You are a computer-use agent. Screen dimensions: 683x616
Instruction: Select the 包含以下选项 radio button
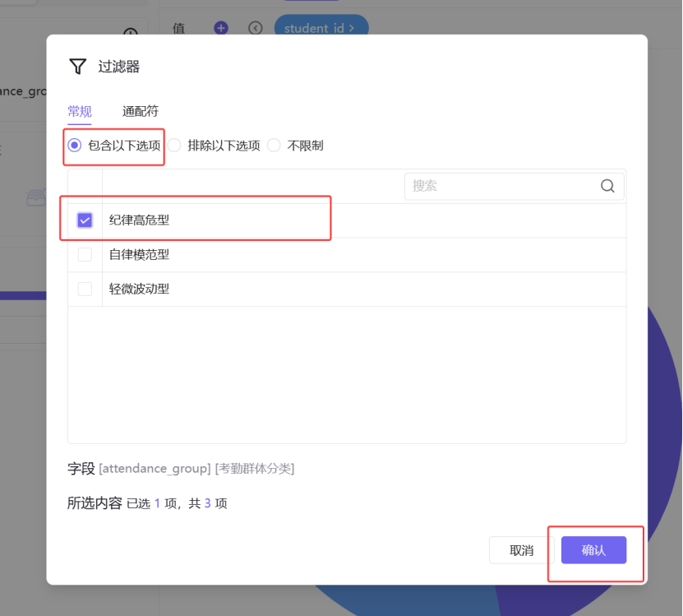click(75, 146)
